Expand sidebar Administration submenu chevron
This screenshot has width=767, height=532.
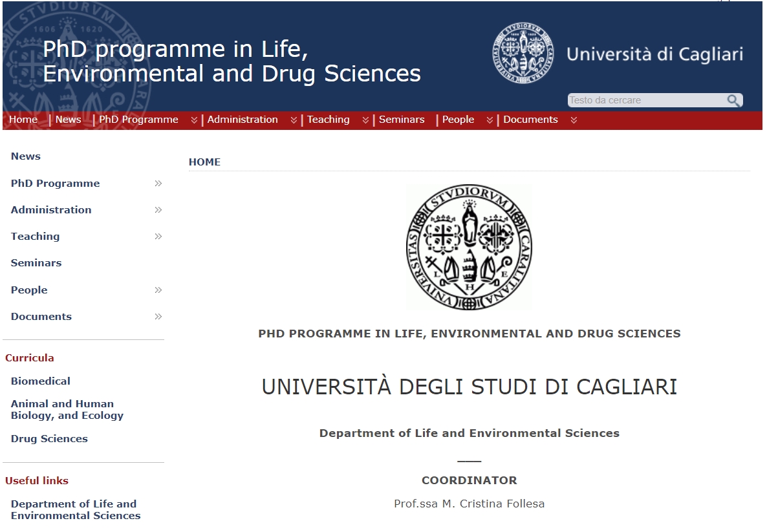(x=158, y=210)
